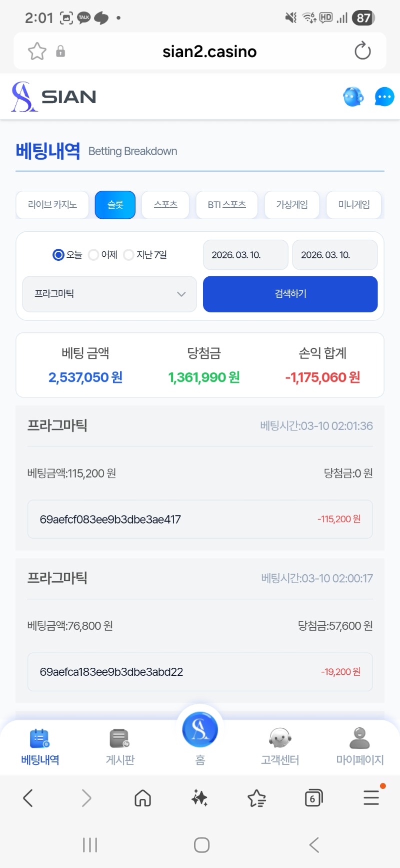The image size is (400, 868).
Task: Tap the SIAN logo in the header
Action: point(54,97)
